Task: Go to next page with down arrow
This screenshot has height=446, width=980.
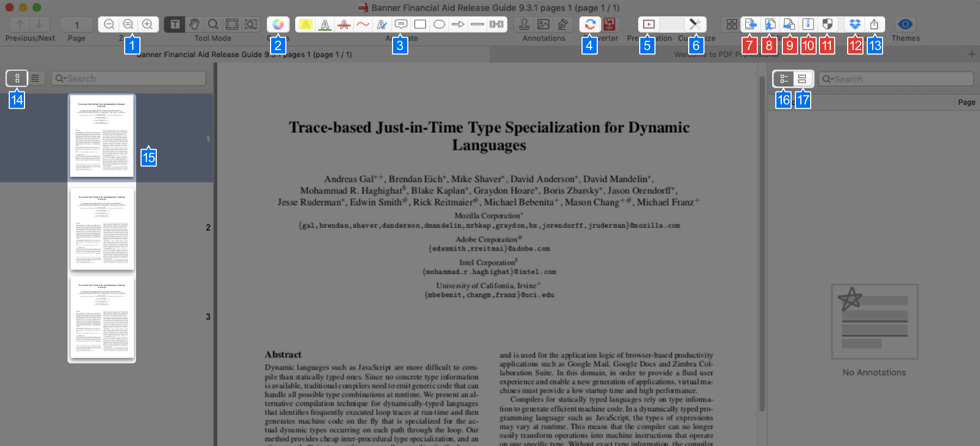Action: click(x=39, y=24)
